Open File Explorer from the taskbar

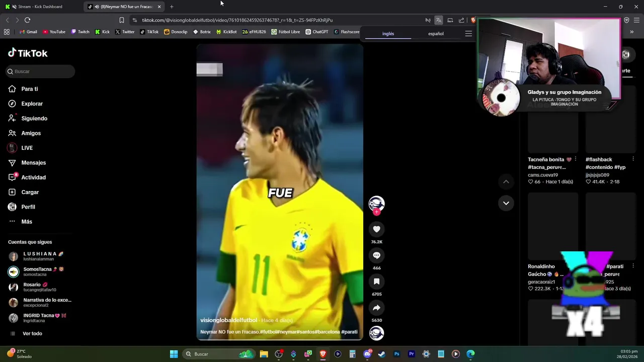pyautogui.click(x=264, y=354)
